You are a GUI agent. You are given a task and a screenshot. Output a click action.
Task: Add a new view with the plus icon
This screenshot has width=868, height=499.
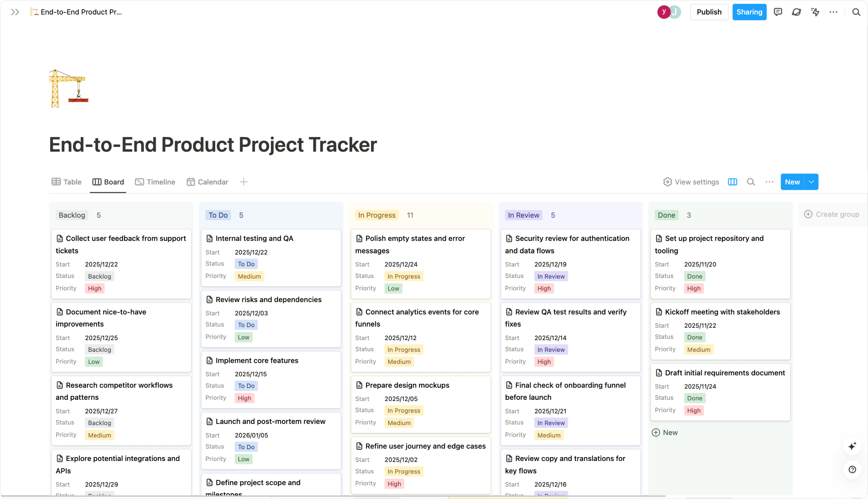[x=243, y=182]
